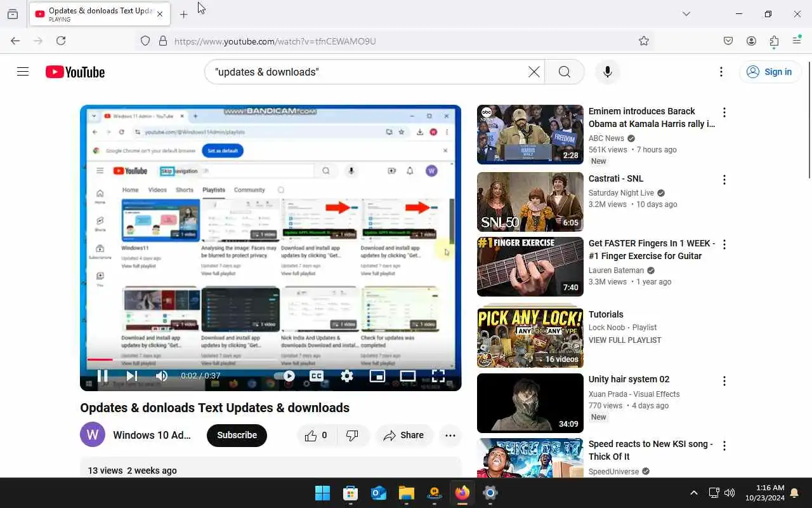Switch to theater mode
The width and height of the screenshot is (812, 508).
tap(407, 376)
